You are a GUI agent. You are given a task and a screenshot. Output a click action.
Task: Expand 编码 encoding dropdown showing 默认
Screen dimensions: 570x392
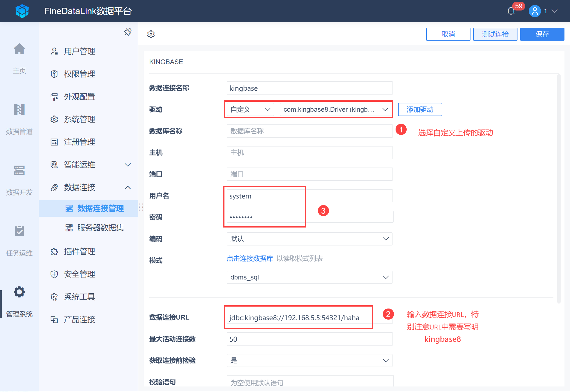click(x=309, y=239)
